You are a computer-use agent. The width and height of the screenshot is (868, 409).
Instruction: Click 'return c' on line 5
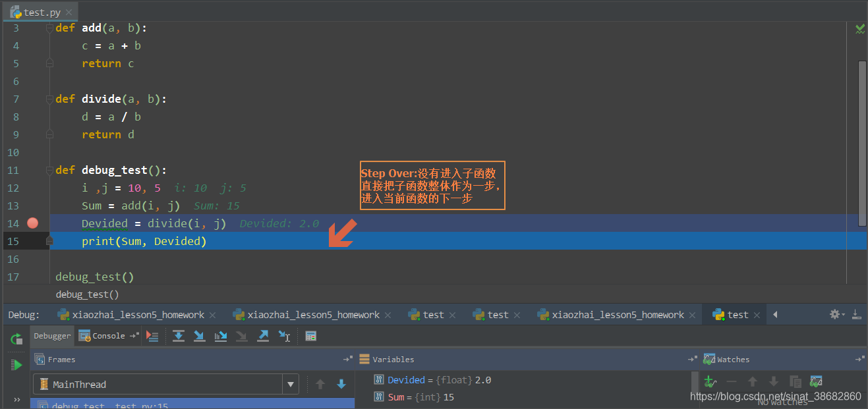pos(108,63)
